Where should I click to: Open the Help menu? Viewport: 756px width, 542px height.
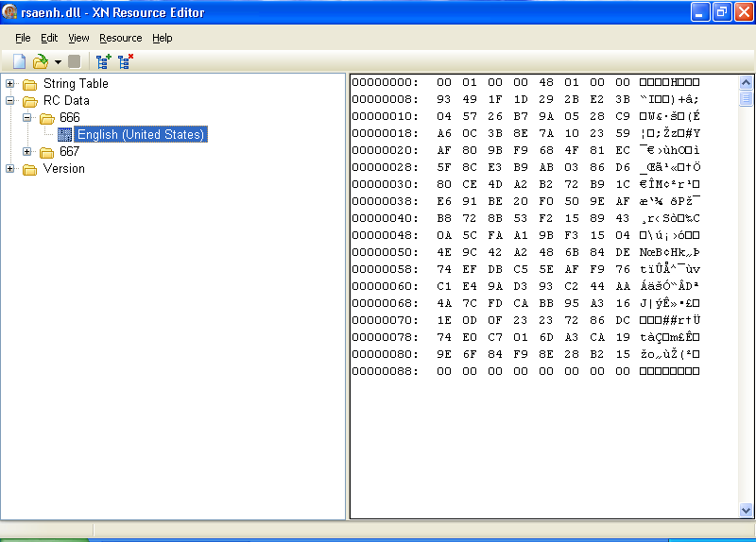[163, 38]
